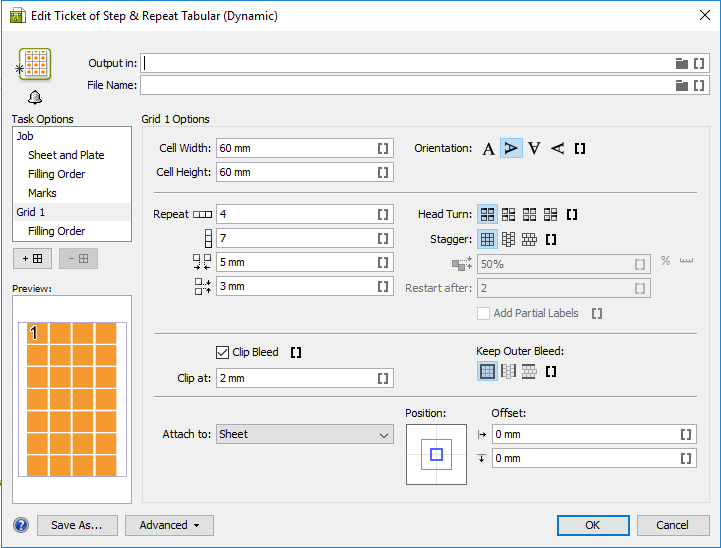Select vertical stagger option
Image resolution: width=721 pixels, height=548 pixels.
(509, 239)
